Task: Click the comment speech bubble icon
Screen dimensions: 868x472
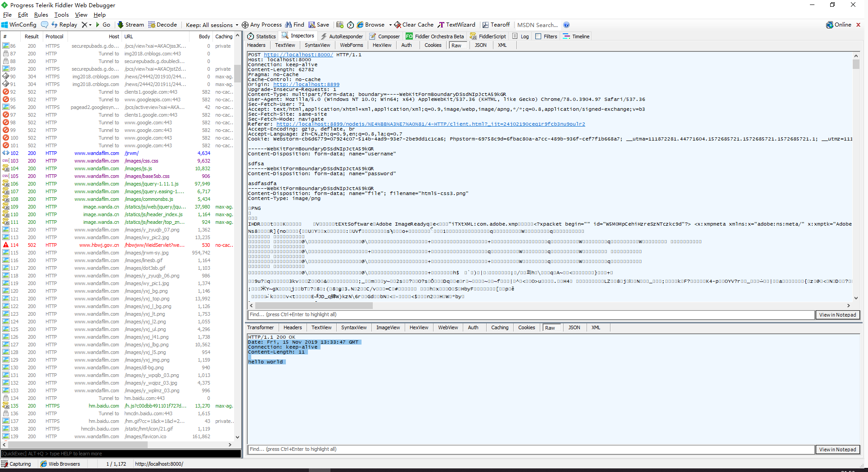Action: pos(44,25)
